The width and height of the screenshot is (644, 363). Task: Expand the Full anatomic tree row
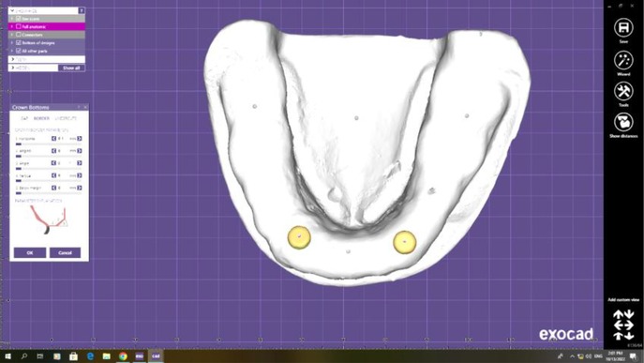[x=12, y=26]
